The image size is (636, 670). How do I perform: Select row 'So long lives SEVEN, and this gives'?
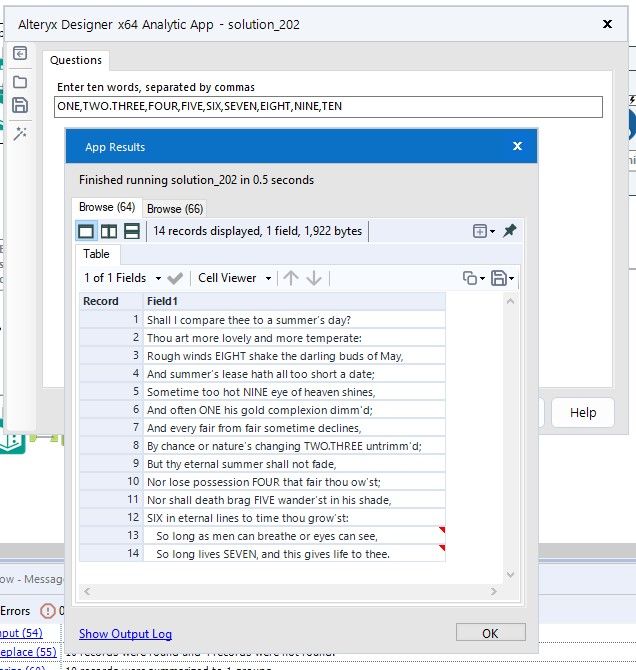point(294,554)
